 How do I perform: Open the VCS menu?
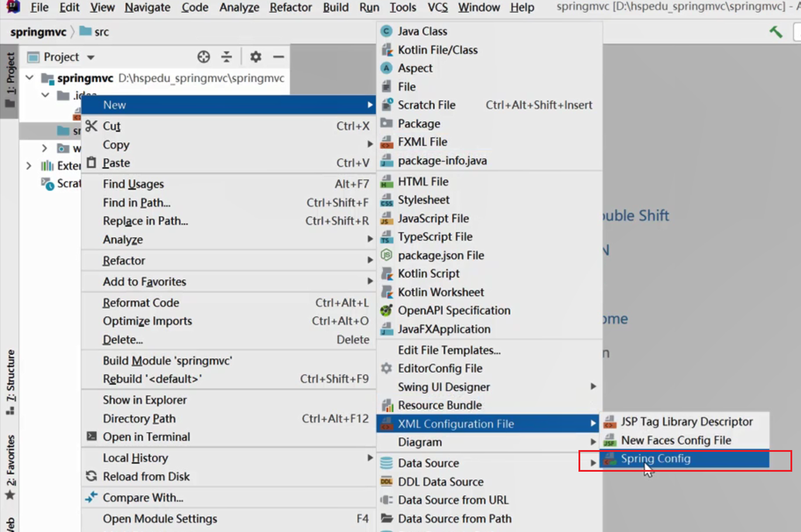(437, 7)
